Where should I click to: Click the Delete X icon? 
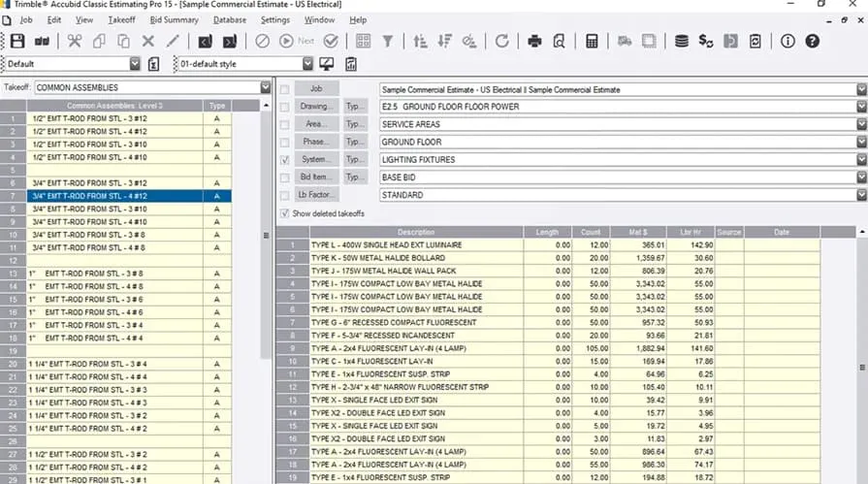[x=147, y=41]
